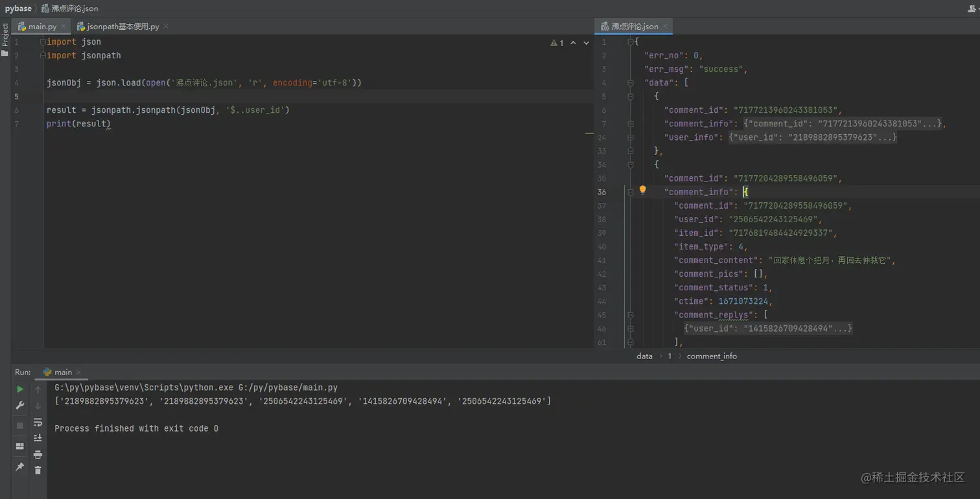
Task: Click the print icon in Run panel
Action: [38, 454]
